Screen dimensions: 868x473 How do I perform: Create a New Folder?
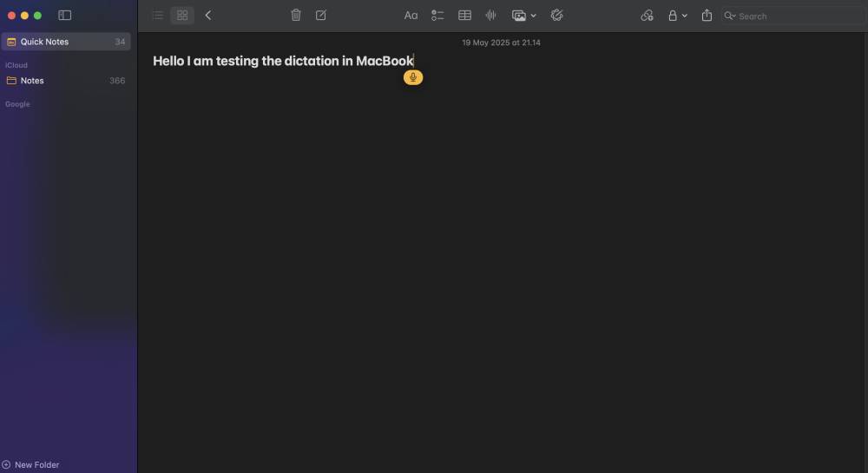click(30, 464)
